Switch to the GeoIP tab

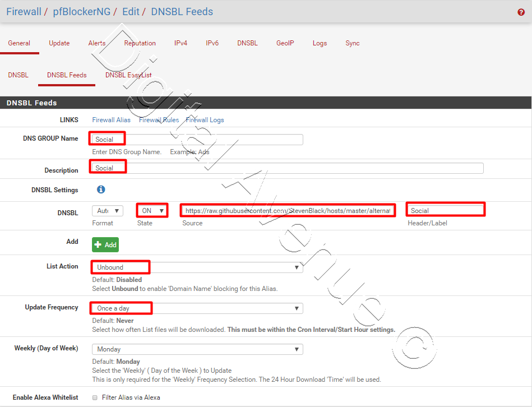[x=285, y=43]
